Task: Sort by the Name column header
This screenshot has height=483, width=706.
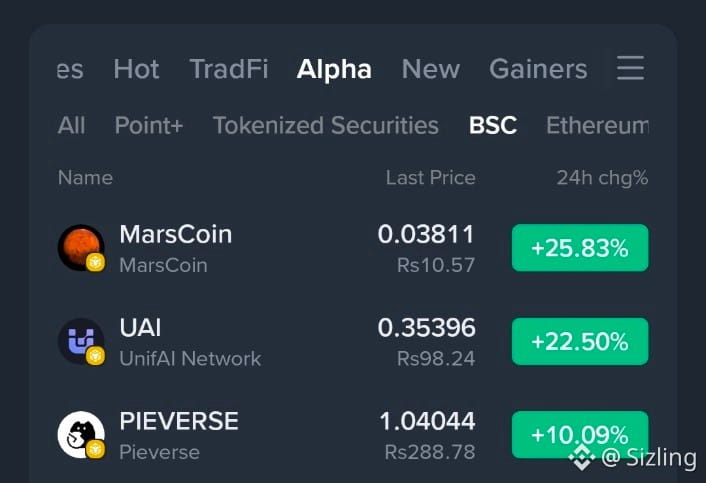Action: coord(86,178)
